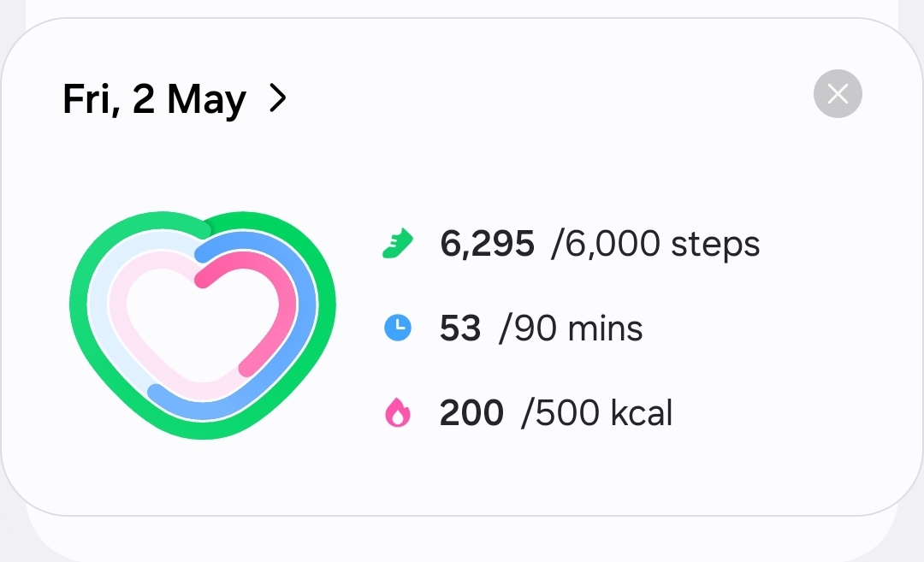Click the background card behind the activity panel
This screenshot has width=924, height=562.
(x=462, y=537)
